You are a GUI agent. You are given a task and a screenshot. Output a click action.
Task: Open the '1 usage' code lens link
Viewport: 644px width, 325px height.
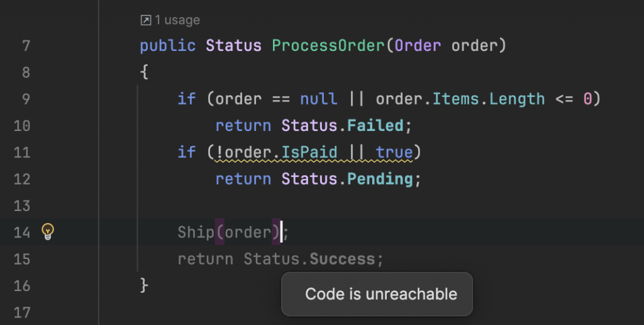pyautogui.click(x=177, y=21)
